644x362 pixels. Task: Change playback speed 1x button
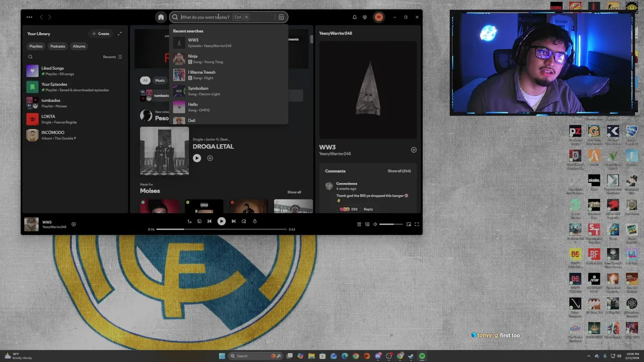pos(189,221)
